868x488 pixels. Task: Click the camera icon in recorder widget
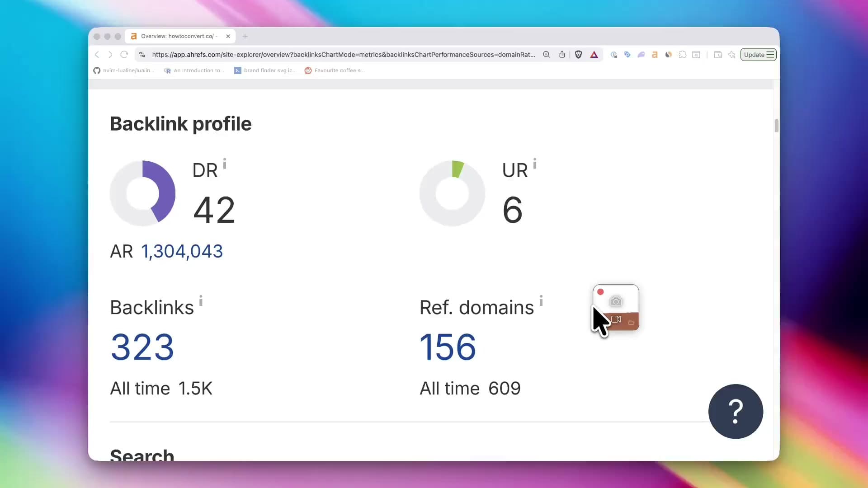click(616, 301)
